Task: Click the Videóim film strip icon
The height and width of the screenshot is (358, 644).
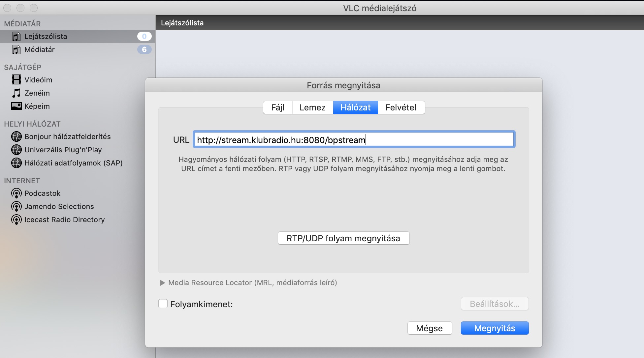Action: pyautogui.click(x=16, y=80)
